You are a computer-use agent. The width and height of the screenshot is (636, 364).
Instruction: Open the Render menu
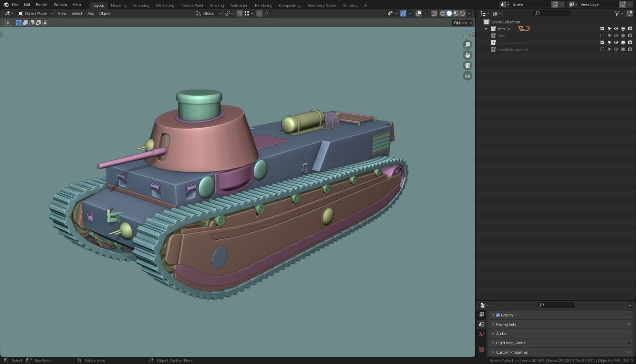(x=42, y=4)
